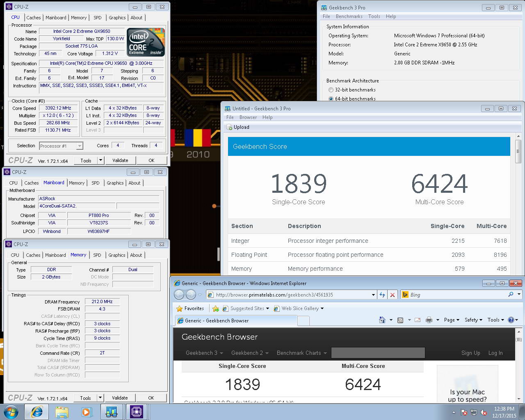The height and width of the screenshot is (420, 525).
Task: Click Validate button in bottom CPU-Z
Action: [120, 398]
